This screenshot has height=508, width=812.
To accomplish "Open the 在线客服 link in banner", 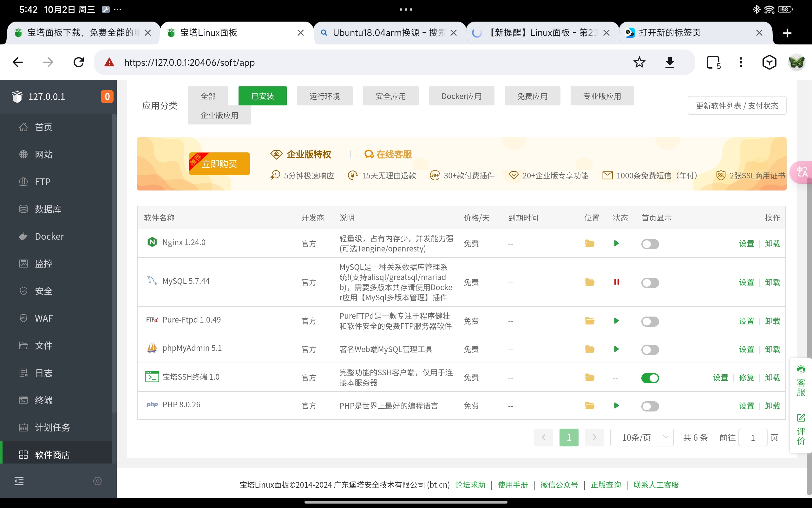I will [388, 155].
